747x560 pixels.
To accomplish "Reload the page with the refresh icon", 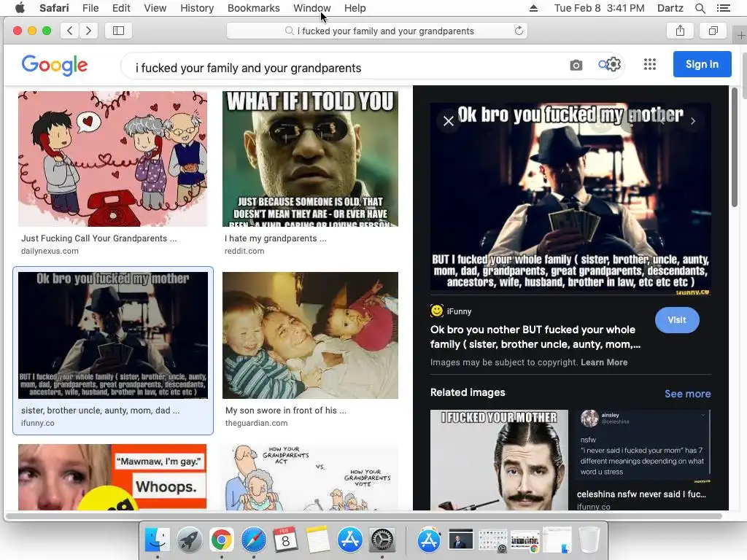I will [x=519, y=31].
